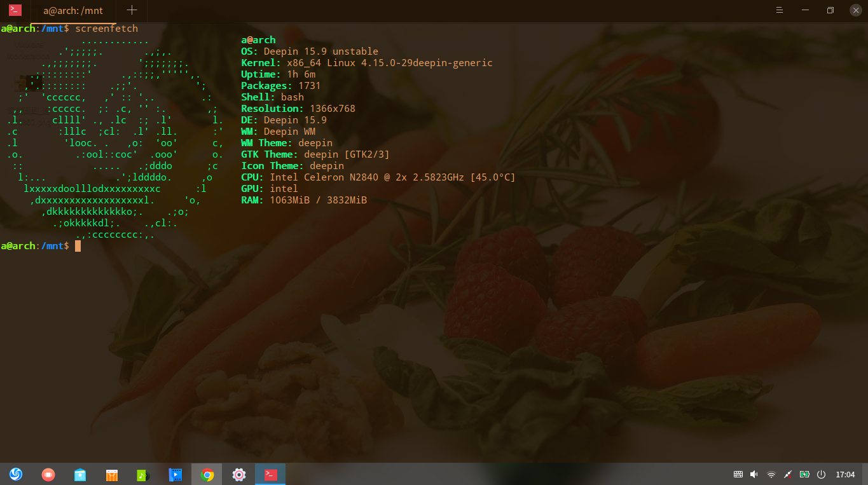Image resolution: width=868 pixels, height=485 pixels.
Task: Open the Deepin Movie player from the dock
Action: [x=175, y=474]
